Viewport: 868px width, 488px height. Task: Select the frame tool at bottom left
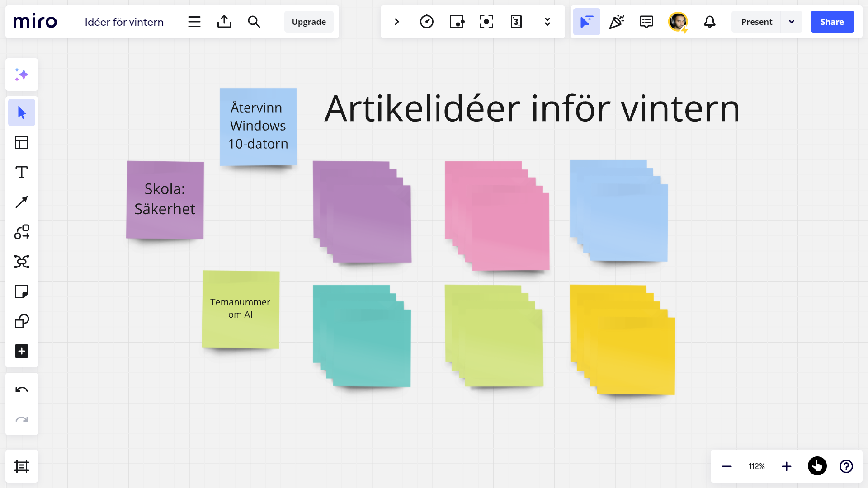coord(22,466)
